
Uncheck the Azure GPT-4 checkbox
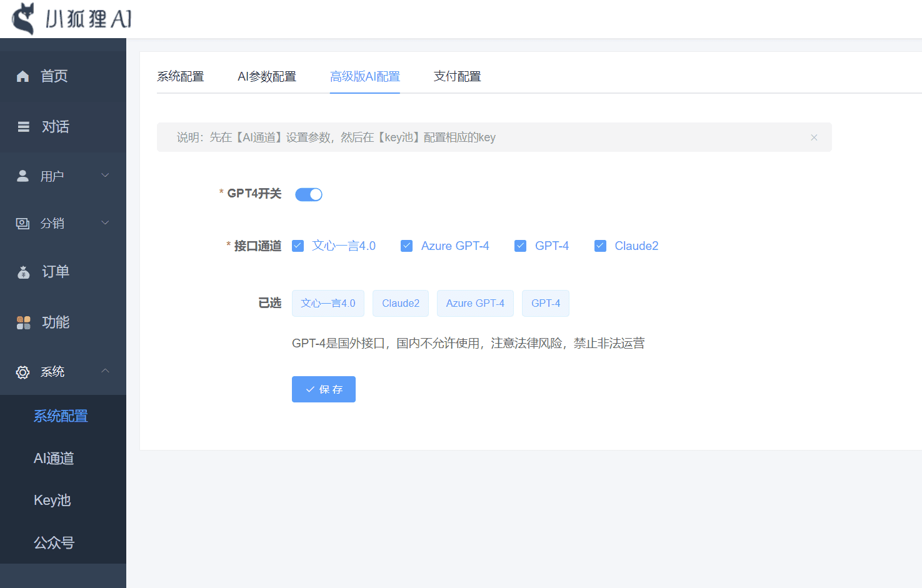[x=407, y=246]
